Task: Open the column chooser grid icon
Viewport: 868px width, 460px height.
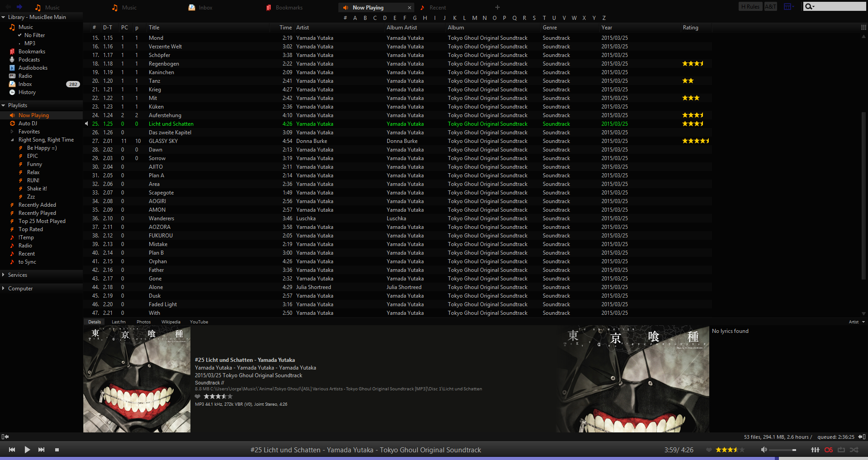Action: (863, 28)
